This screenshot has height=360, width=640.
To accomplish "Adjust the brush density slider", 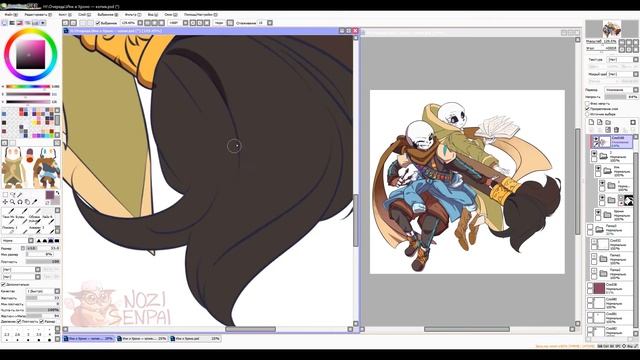I will (x=42, y=262).
